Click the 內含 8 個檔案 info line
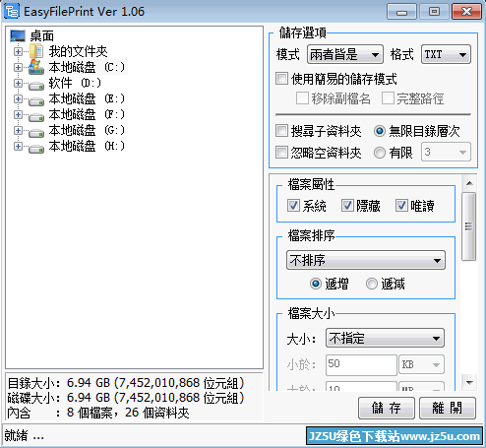 [x=98, y=413]
